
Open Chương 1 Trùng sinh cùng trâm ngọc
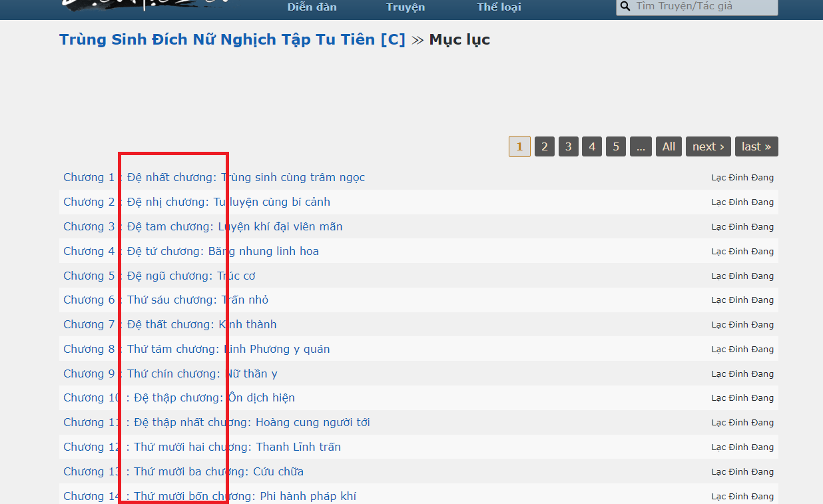point(214,178)
